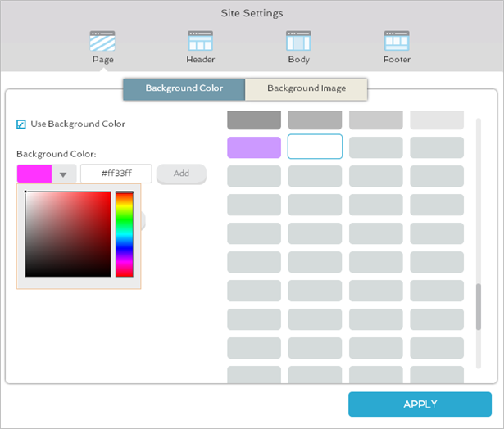504x429 pixels.
Task: Click the Site Settings title text
Action: 252,13
